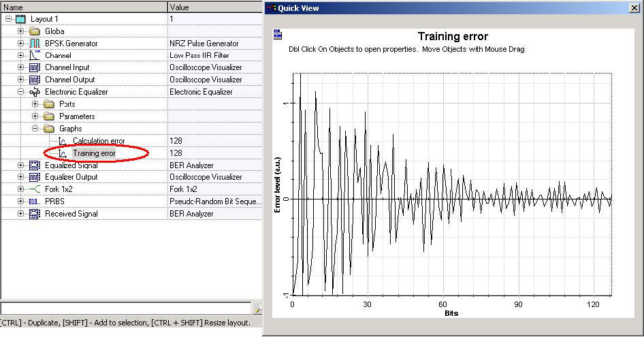Collapse the Graphs folder
This screenshot has width=644, height=337.
click(x=35, y=129)
